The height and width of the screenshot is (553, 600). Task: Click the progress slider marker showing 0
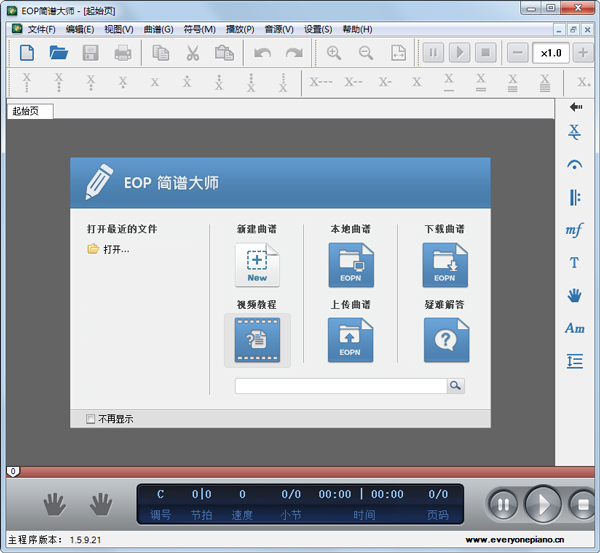(13, 471)
